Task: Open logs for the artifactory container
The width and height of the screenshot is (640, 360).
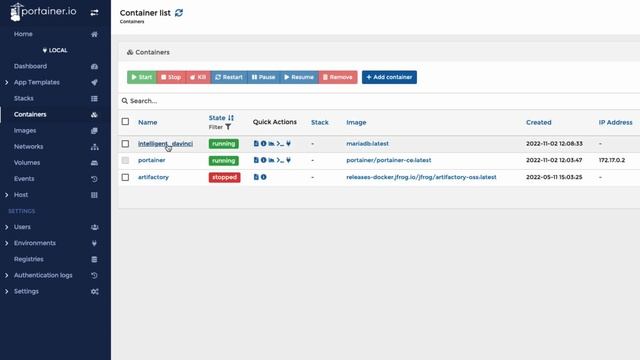Action: tap(256, 177)
